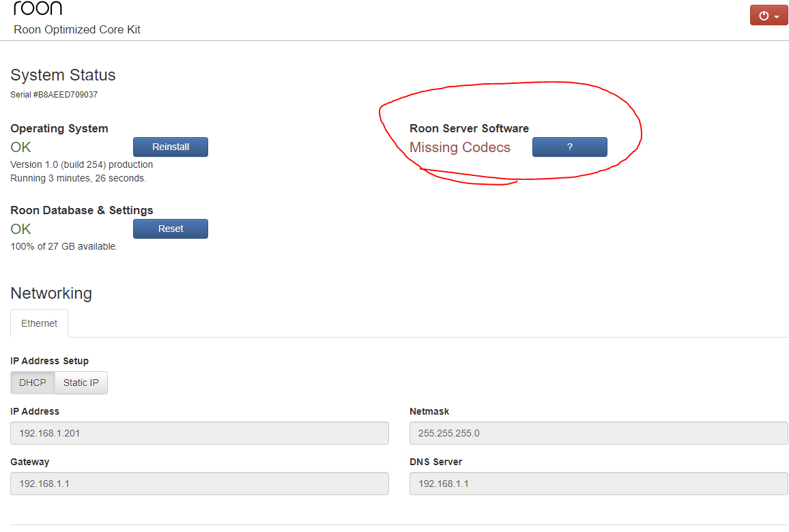Click the Database & Settings OK status
The height and width of the screenshot is (532, 789).
coord(20,229)
